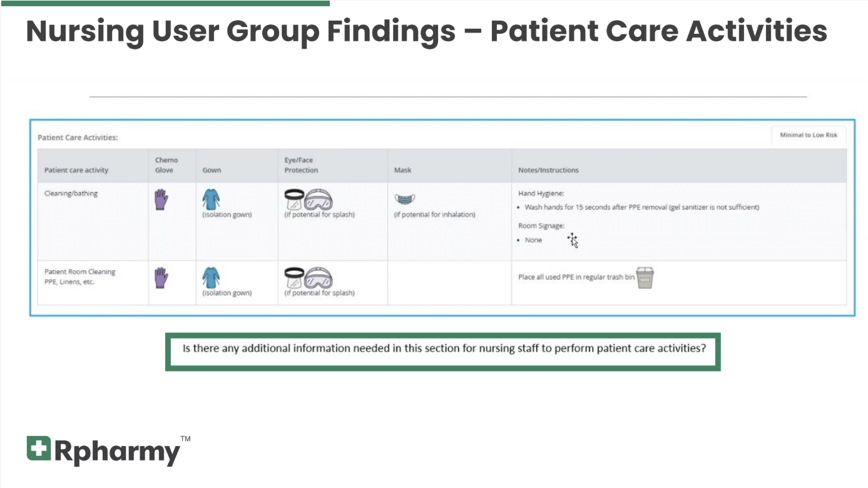This screenshot has height=488, width=868.
Task: Click the Minimal to Low Risk button
Action: pyautogui.click(x=809, y=135)
